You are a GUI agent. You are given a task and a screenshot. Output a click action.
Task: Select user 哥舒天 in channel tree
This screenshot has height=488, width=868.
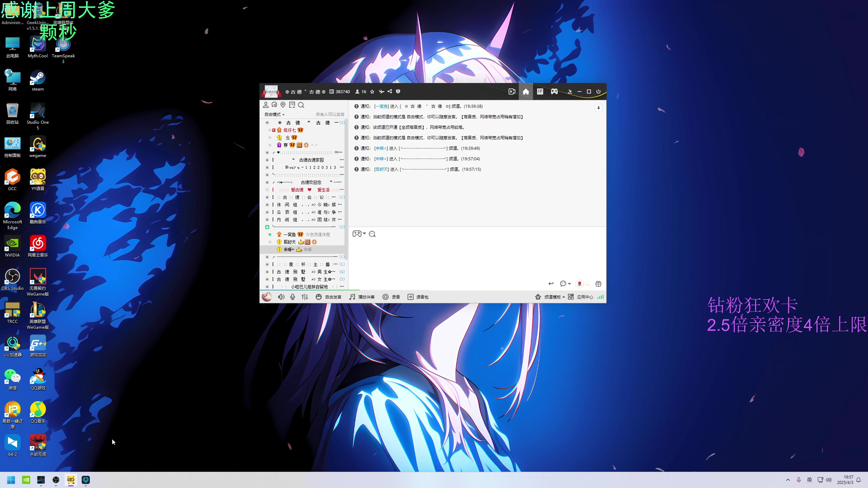pos(290,242)
